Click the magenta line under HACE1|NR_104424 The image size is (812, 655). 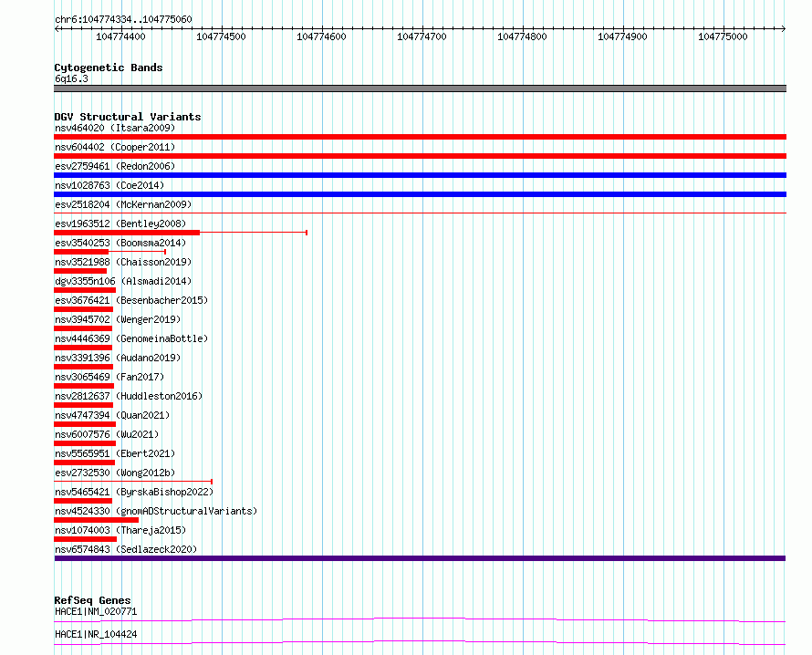(420, 642)
